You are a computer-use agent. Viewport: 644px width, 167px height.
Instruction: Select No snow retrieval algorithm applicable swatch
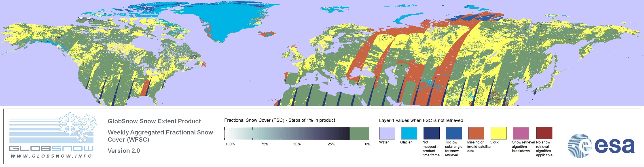click(x=544, y=133)
